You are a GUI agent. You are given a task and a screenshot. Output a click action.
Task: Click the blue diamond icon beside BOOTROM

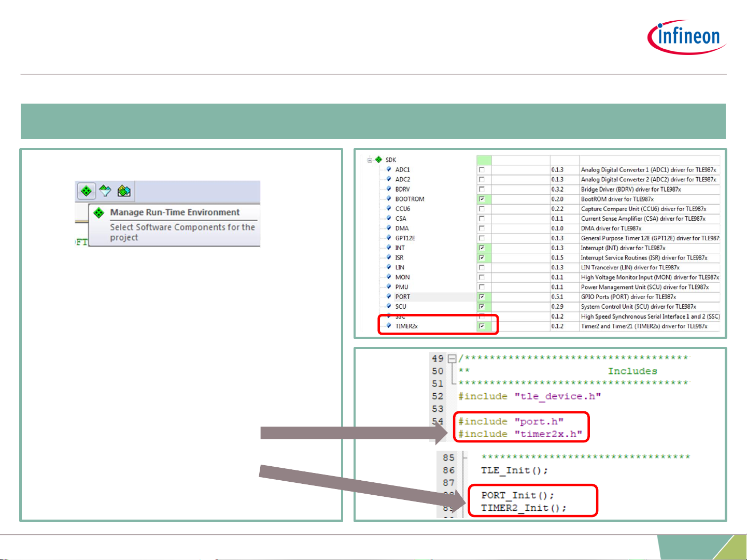pyautogui.click(x=389, y=199)
